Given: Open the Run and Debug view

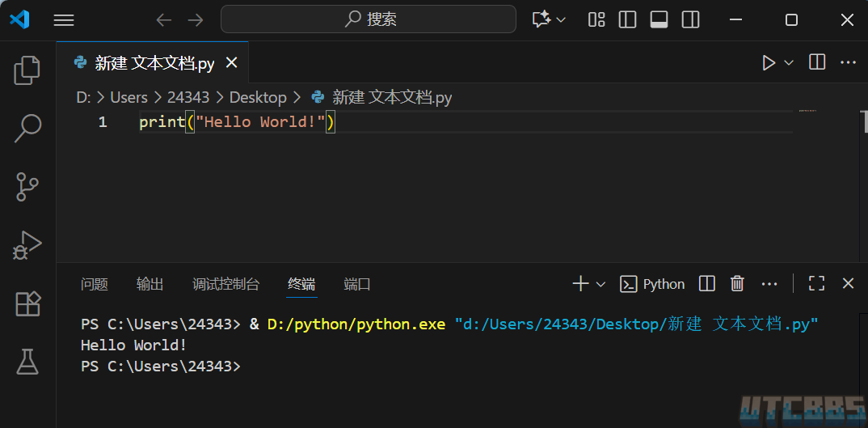Looking at the screenshot, I should [x=27, y=245].
